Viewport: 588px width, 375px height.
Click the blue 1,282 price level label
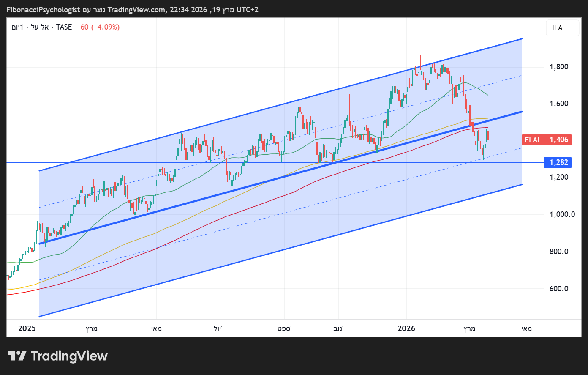[558, 162]
